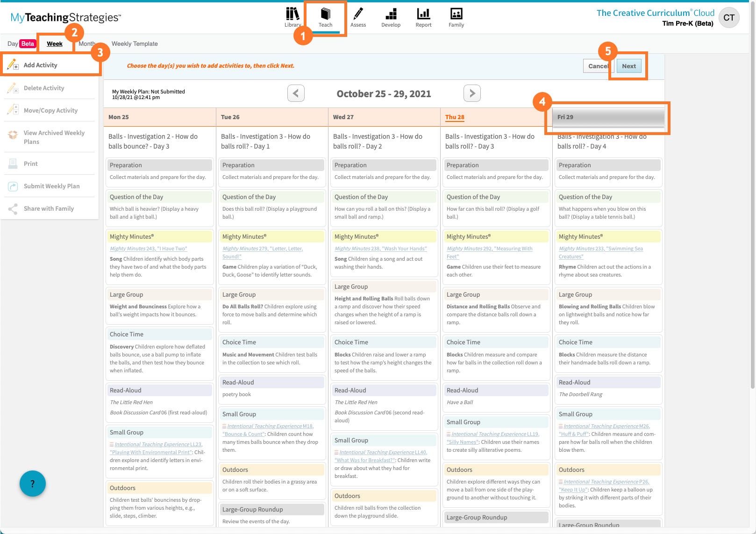The height and width of the screenshot is (534, 756).
Task: Select the Family icon
Action: pos(456,17)
